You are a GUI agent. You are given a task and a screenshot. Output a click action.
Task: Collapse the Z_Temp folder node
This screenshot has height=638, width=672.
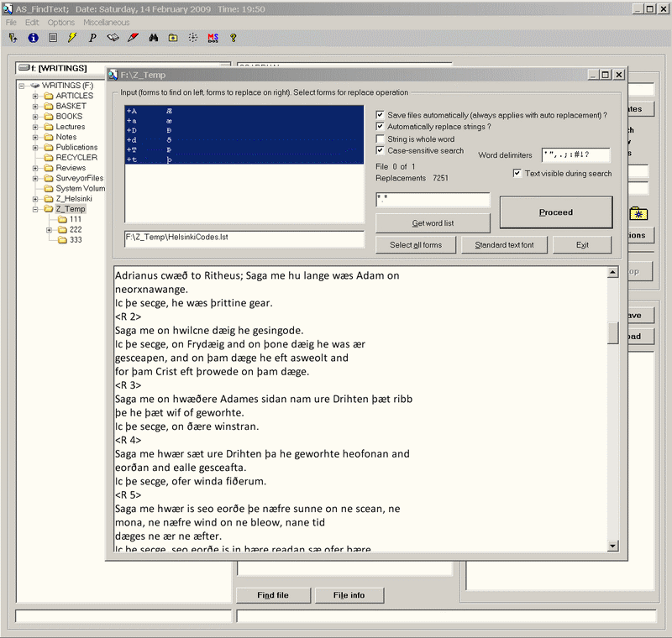click(x=36, y=209)
